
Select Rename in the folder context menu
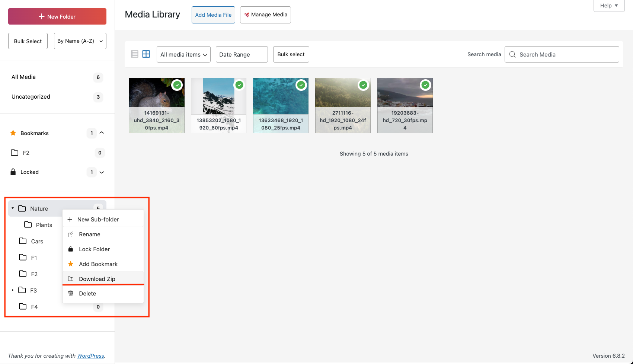(x=89, y=234)
